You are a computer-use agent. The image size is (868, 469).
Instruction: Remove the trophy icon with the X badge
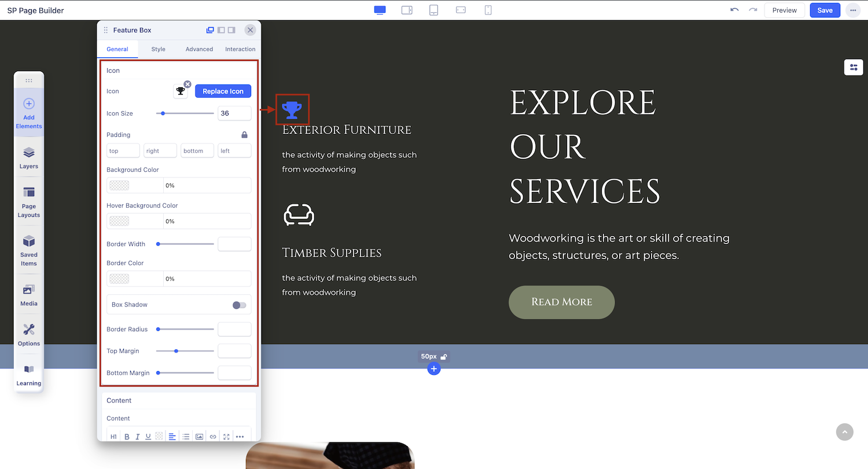coord(187,84)
